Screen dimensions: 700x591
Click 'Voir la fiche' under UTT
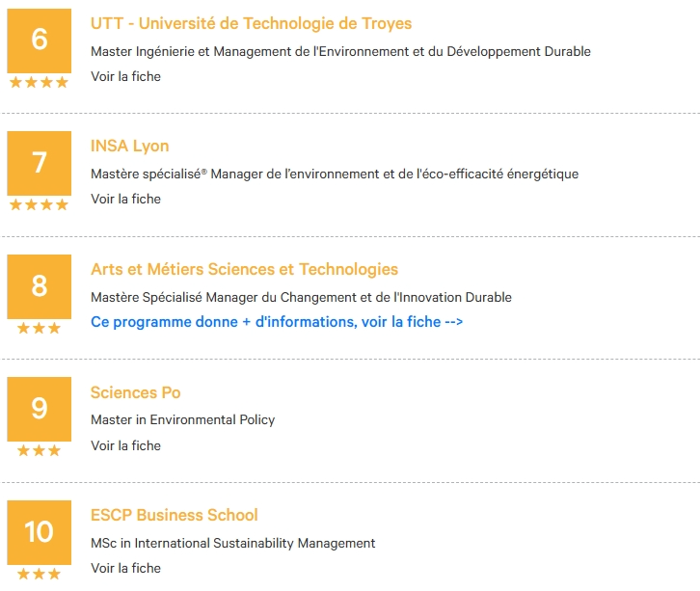point(126,76)
